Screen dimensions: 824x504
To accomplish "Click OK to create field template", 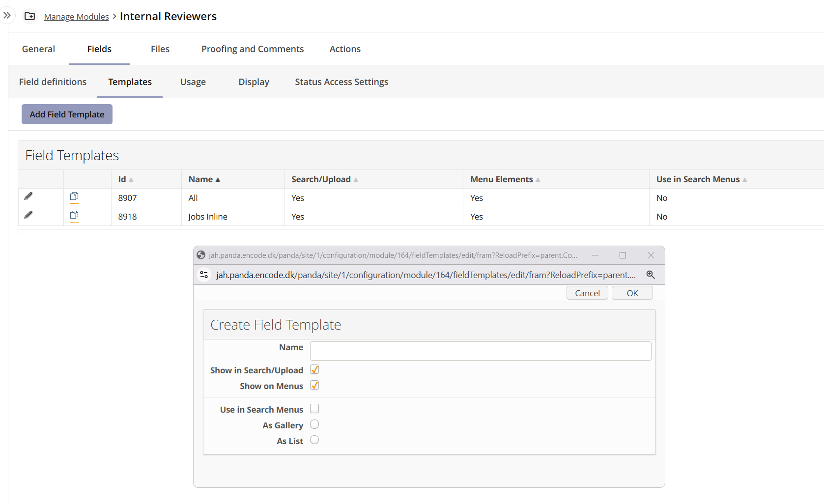I will pyautogui.click(x=632, y=293).
